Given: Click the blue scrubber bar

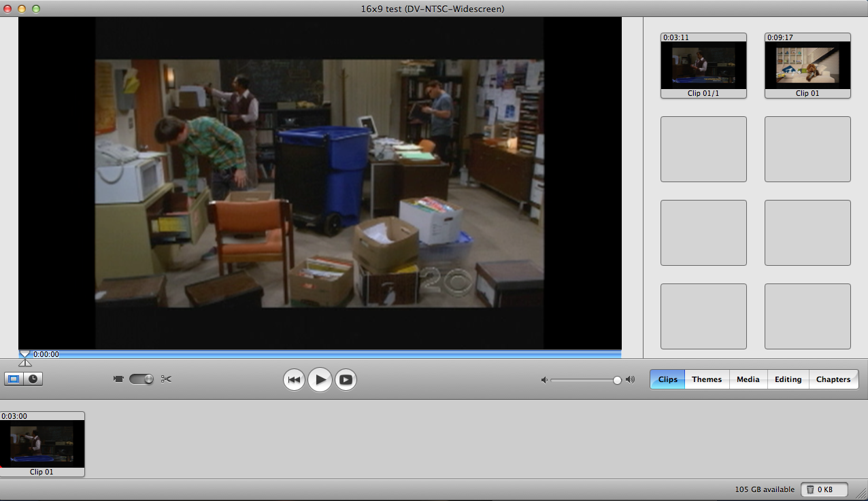Looking at the screenshot, I should click(320, 354).
